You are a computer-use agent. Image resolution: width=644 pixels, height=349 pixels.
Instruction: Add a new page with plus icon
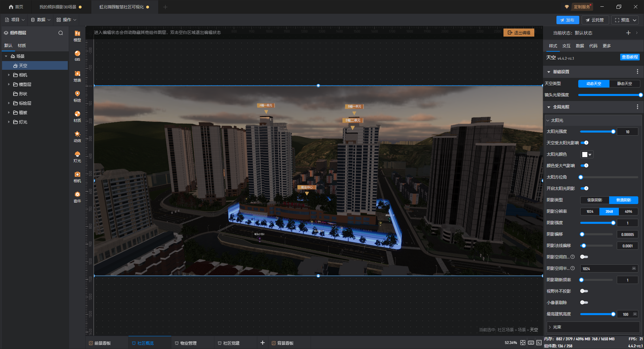[263, 343]
